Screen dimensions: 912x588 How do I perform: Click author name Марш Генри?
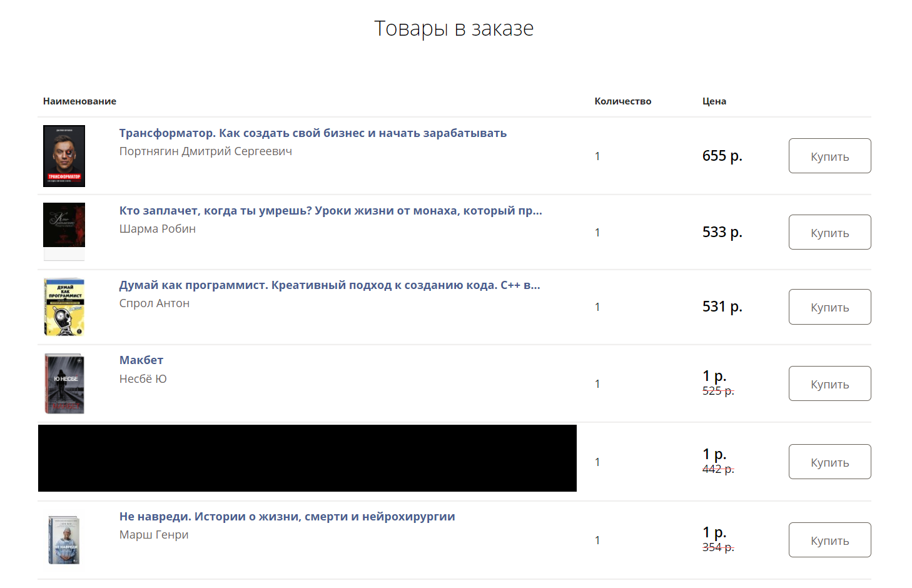pyautogui.click(x=154, y=535)
